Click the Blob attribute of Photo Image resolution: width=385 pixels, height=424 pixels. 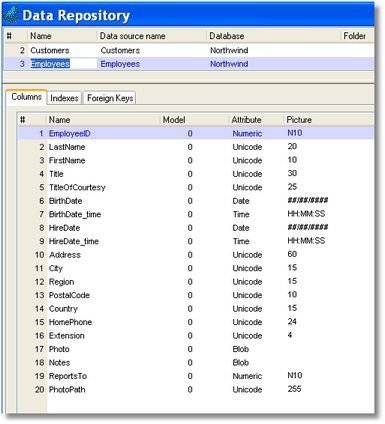pos(241,349)
